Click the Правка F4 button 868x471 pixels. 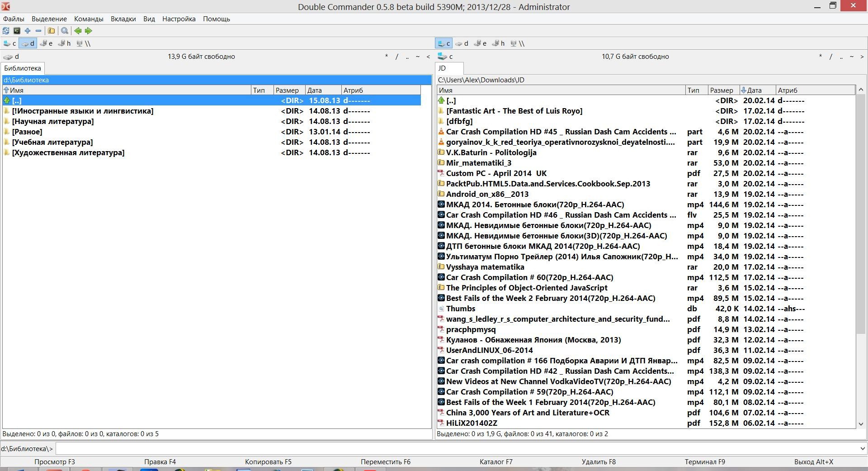(x=160, y=462)
